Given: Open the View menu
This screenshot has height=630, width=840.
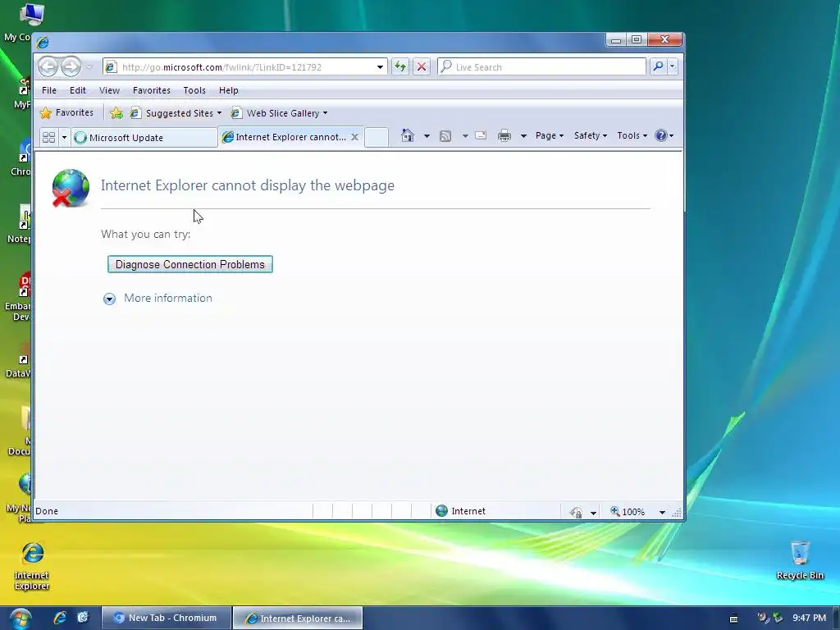Looking at the screenshot, I should [109, 90].
